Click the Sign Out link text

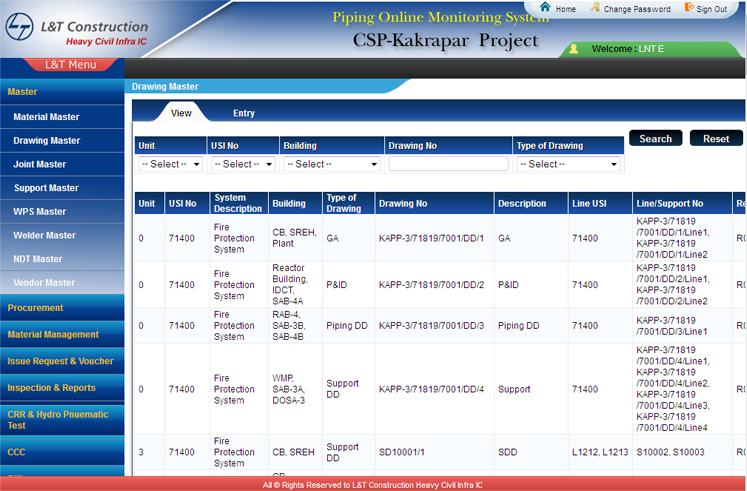(x=712, y=9)
